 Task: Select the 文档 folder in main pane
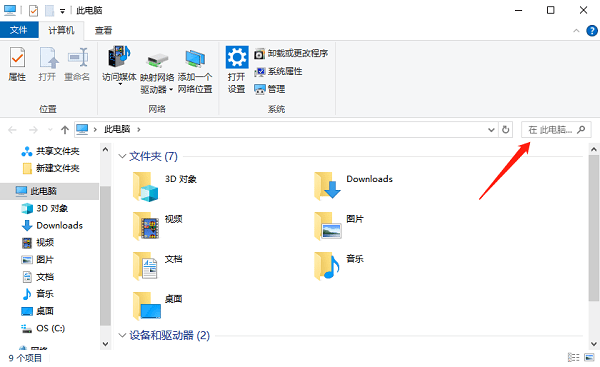pos(158,266)
